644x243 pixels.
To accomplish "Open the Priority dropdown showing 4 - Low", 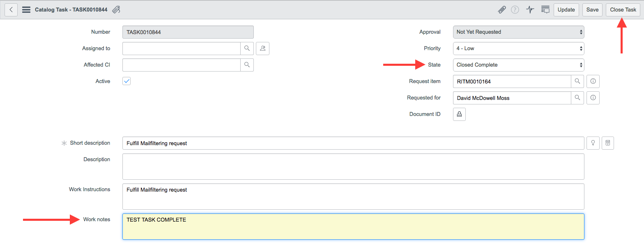I will click(x=518, y=49).
